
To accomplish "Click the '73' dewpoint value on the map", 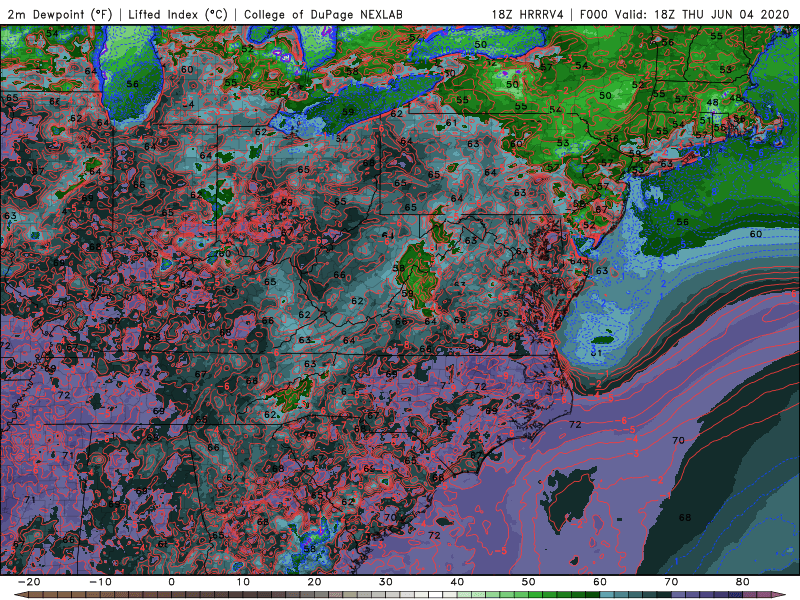I will pos(144,372).
